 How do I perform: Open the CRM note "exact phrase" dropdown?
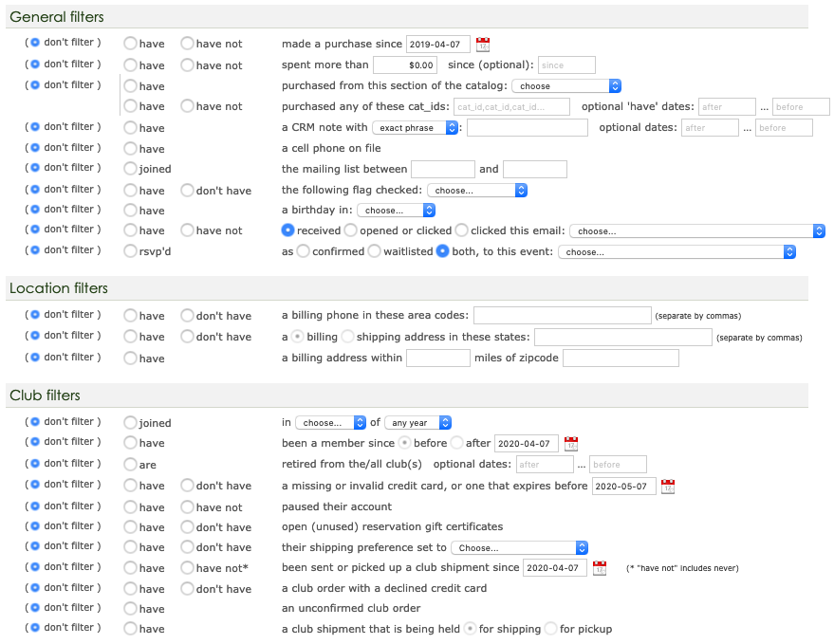click(416, 128)
